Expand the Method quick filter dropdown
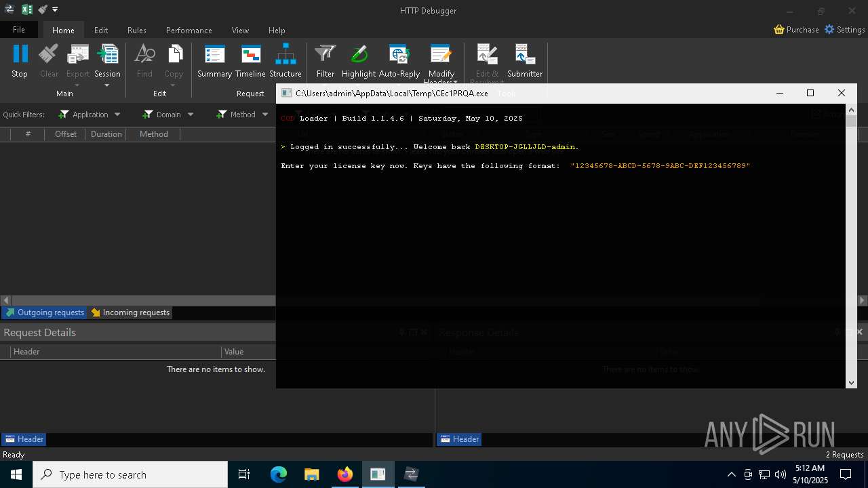Viewport: 868px width, 488px height. pos(265,115)
